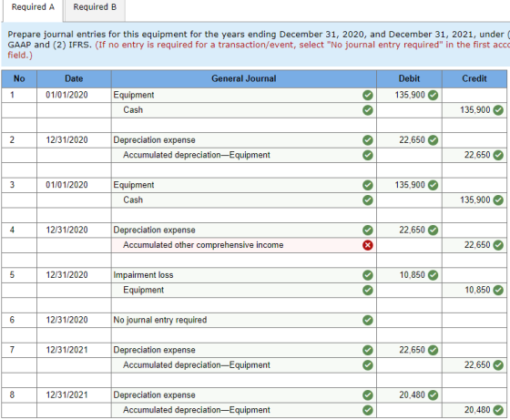Click the date 12/31/2020 in entry 6
510x420 pixels.
click(66, 320)
